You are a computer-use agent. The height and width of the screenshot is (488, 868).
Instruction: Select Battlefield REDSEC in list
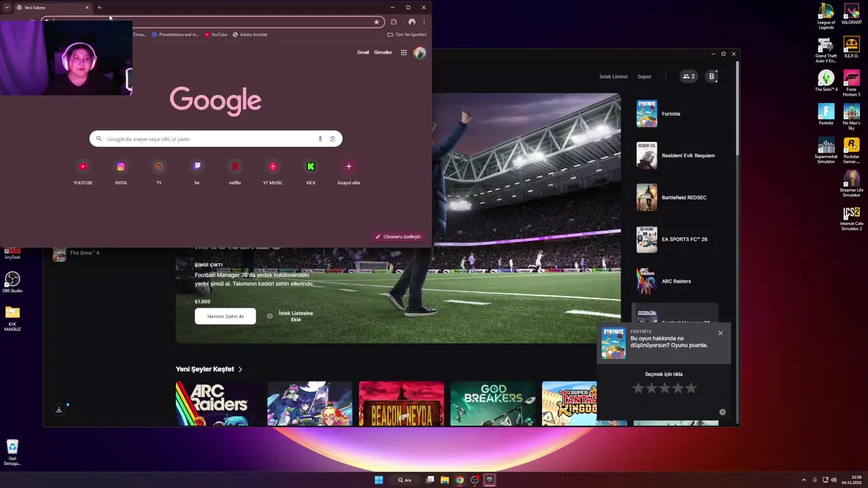pyautogui.click(x=675, y=198)
